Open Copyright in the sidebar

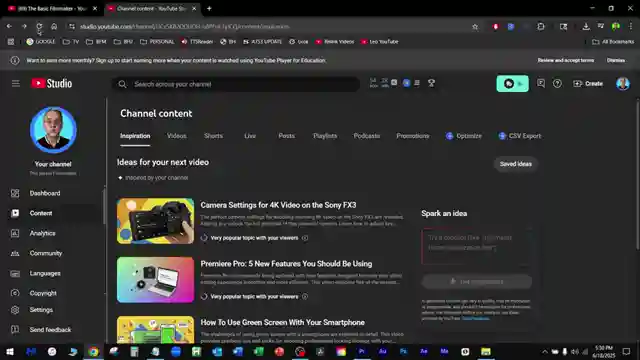(x=43, y=293)
